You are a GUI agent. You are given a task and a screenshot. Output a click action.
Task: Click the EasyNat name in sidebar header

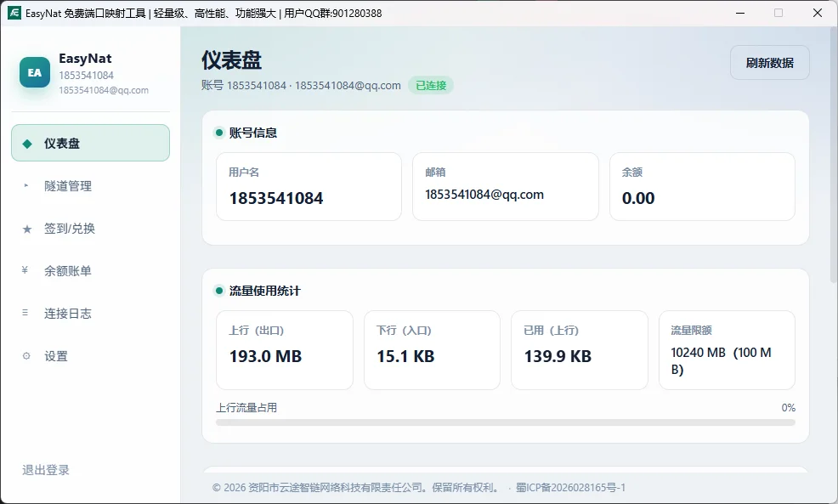tap(85, 59)
